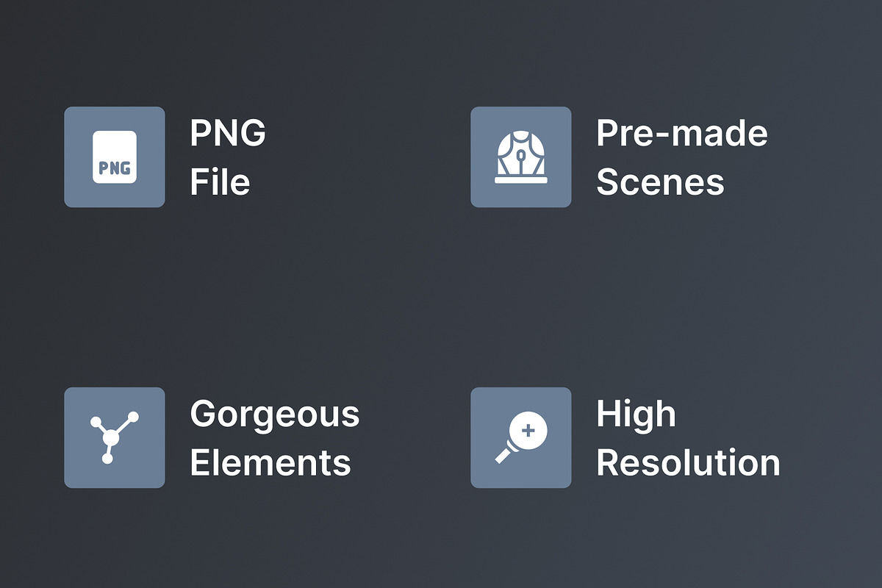The width and height of the screenshot is (882, 588).
Task: Select the "Pre-made" text
Action: (682, 133)
